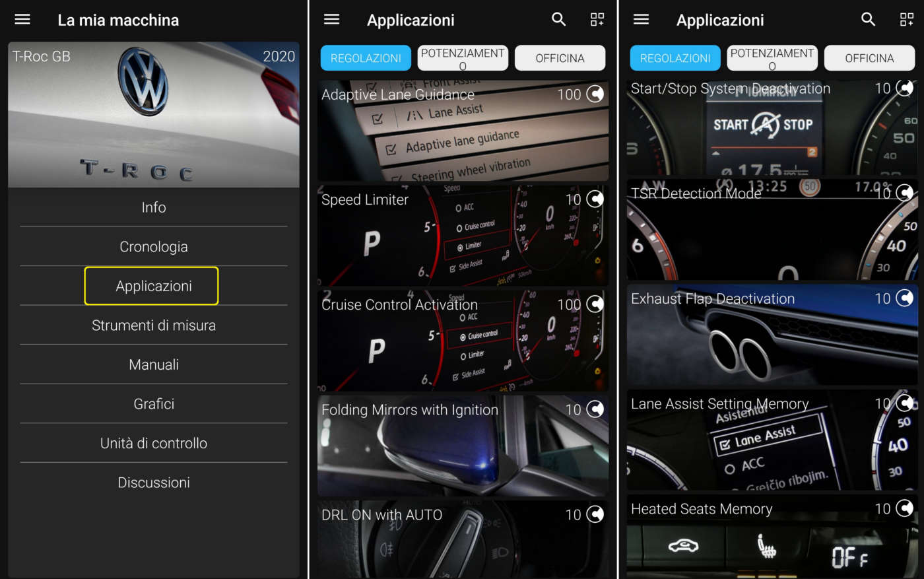The image size is (924, 579).
Task: Open the TSR Detection Mode card
Action: pos(772,229)
